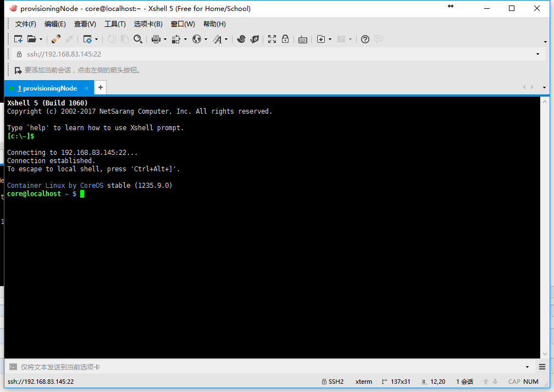
Task: Open the tab list dropdown arrow
Action: click(544, 87)
